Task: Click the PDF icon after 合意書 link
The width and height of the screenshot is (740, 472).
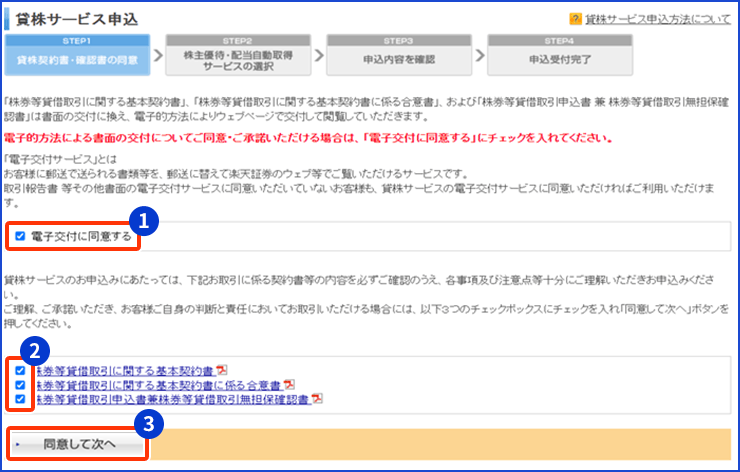Action: click(289, 385)
